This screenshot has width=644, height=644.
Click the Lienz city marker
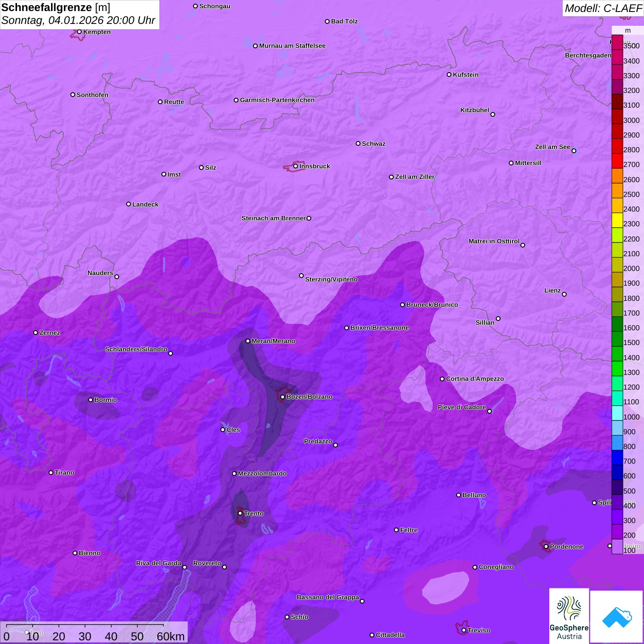pyautogui.click(x=564, y=294)
